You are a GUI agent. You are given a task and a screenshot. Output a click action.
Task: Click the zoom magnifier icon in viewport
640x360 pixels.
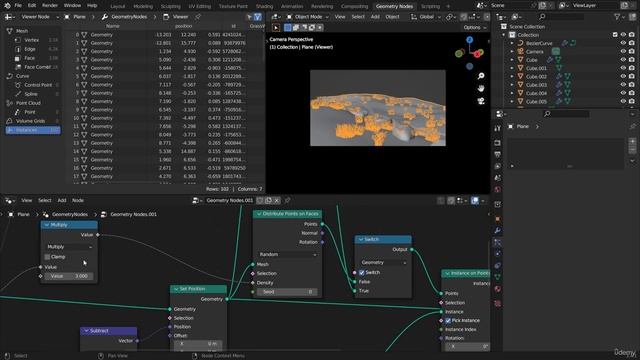(481, 76)
